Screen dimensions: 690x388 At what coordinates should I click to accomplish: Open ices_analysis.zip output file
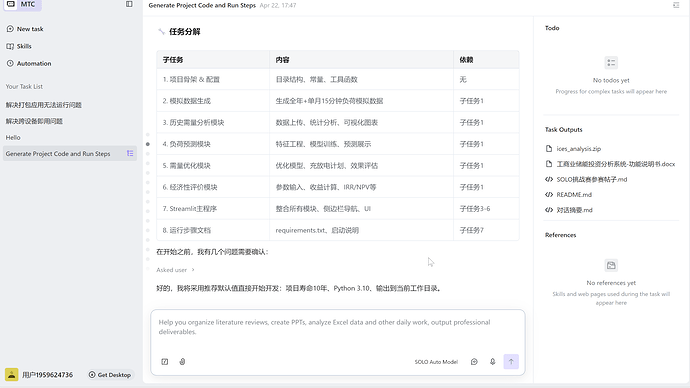(x=579, y=149)
